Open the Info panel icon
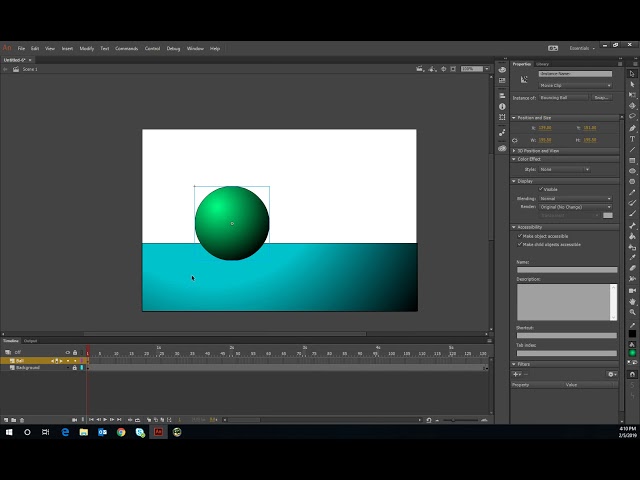 502,107
